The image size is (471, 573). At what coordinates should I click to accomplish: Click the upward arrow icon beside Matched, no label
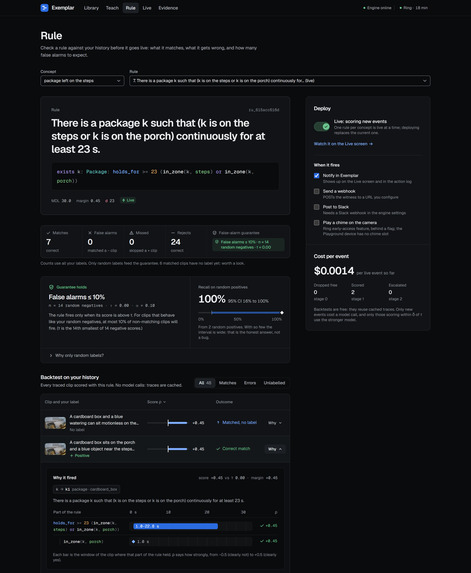click(218, 422)
